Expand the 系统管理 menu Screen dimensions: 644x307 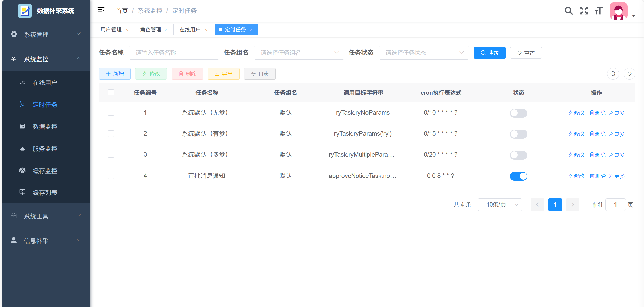click(x=46, y=34)
